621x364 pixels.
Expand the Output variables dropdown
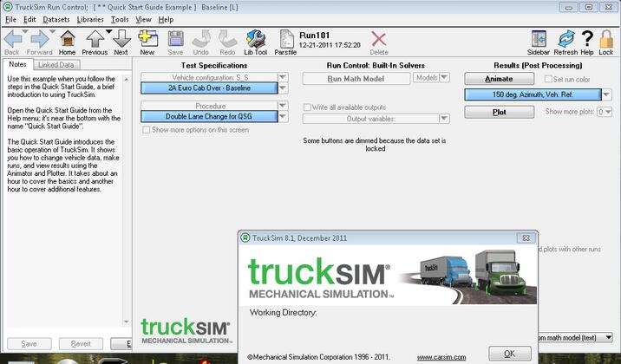444,119
